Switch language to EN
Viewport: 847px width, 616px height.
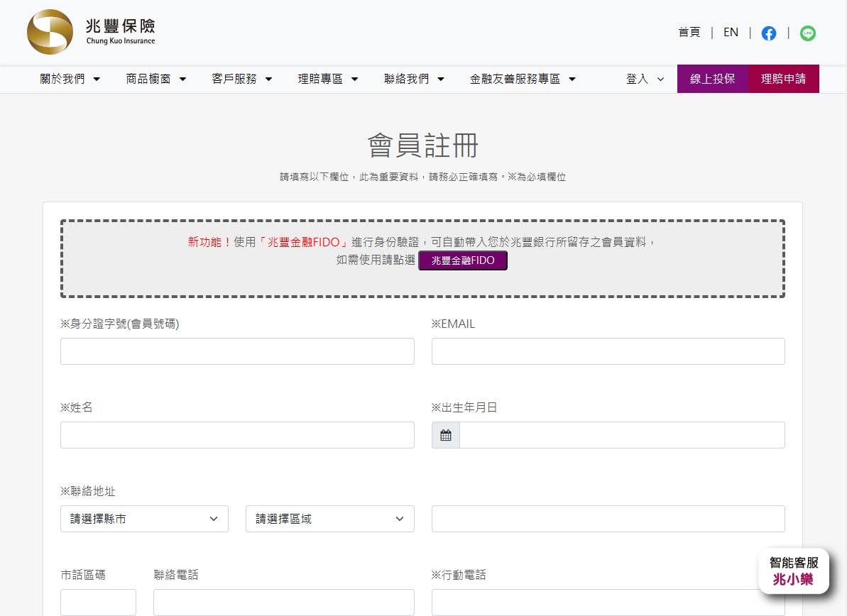click(731, 33)
